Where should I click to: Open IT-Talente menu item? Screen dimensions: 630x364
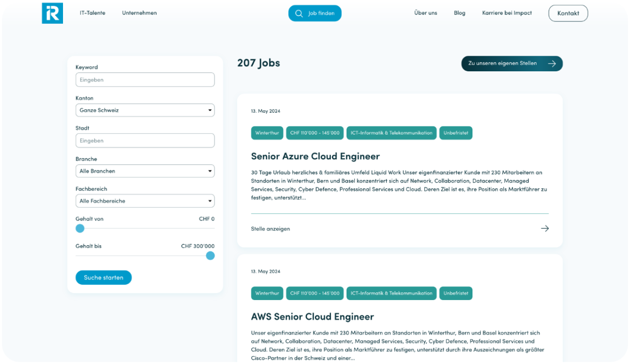coord(92,13)
